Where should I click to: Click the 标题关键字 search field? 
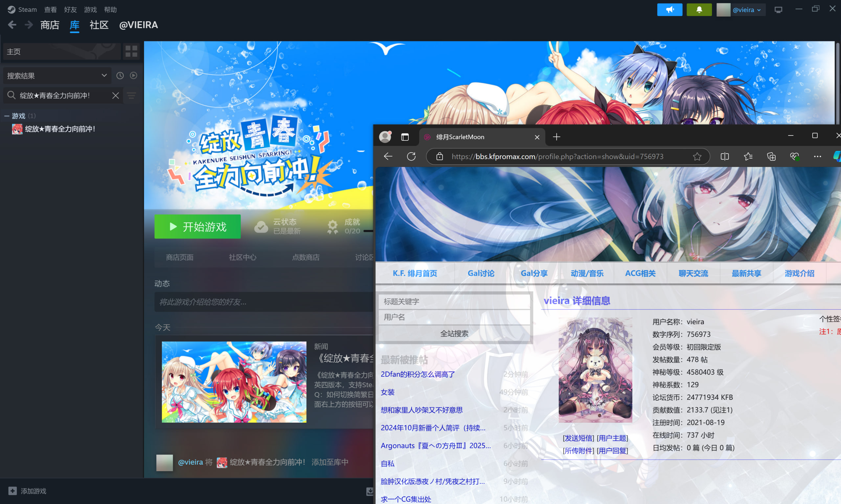(454, 302)
